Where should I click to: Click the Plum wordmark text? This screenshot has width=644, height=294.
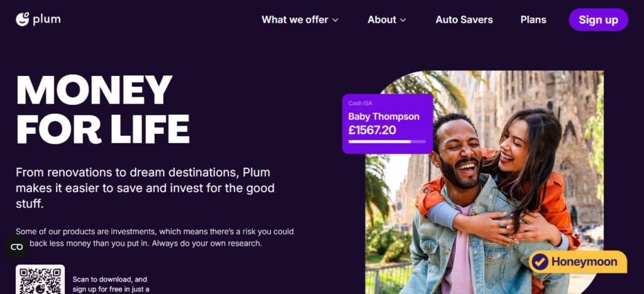coord(47,19)
